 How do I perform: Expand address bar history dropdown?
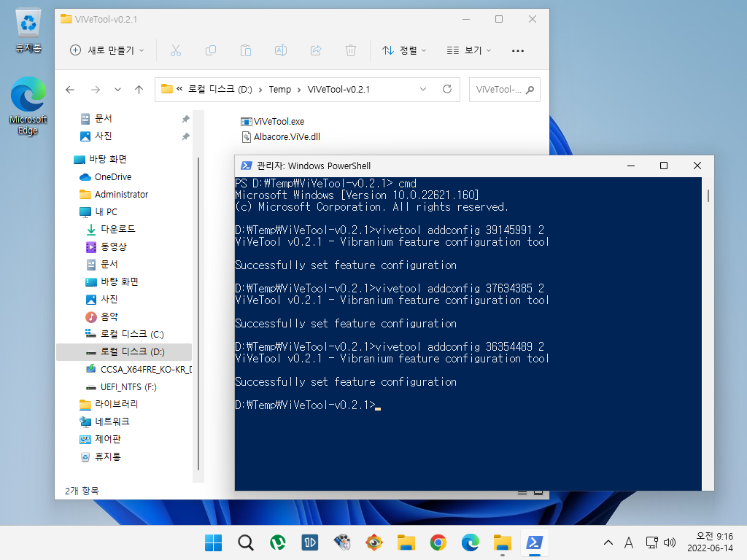pyautogui.click(x=422, y=89)
